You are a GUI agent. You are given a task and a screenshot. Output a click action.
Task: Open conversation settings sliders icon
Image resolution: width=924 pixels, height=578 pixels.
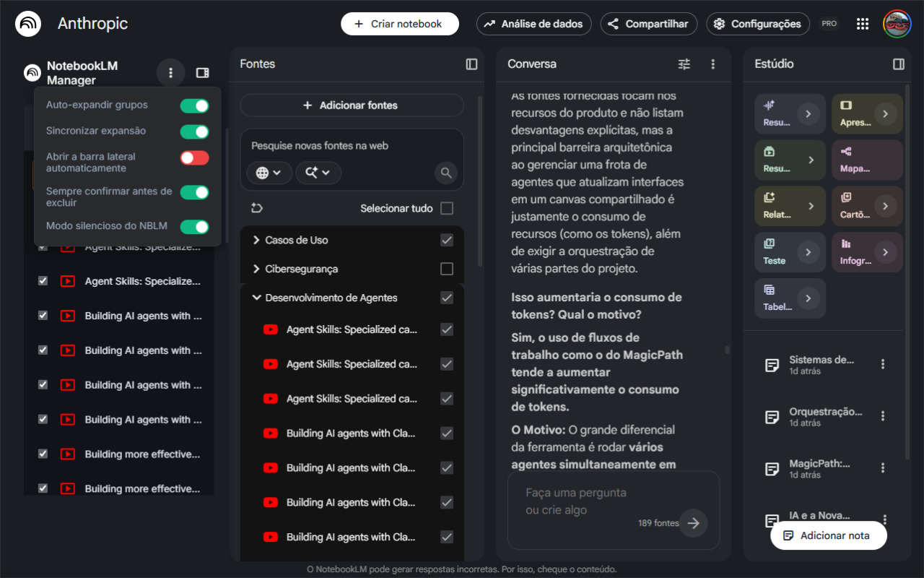coord(684,64)
